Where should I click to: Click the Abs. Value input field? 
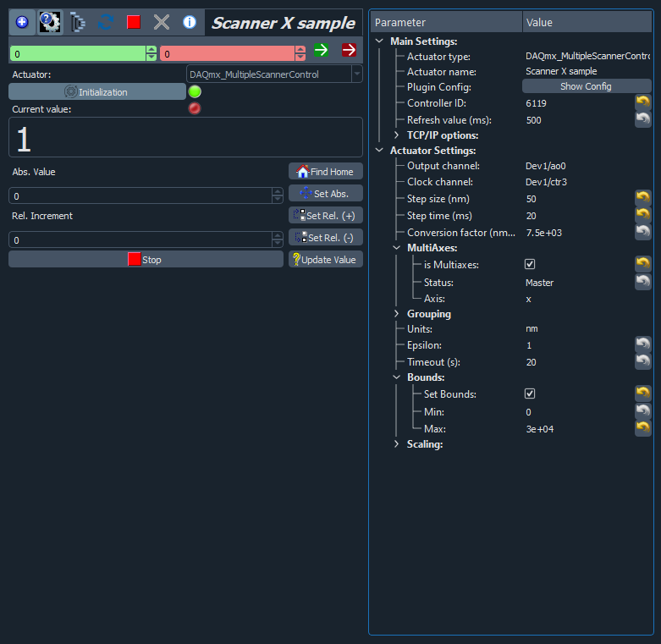[140, 195]
